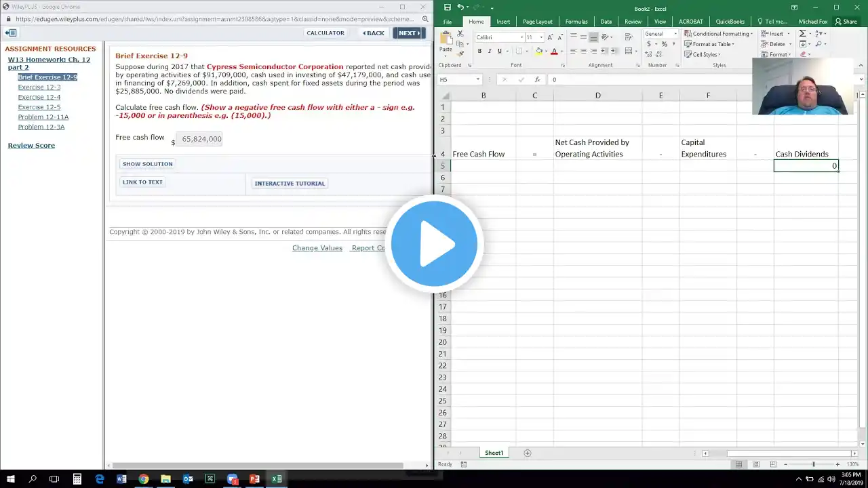
Task: Click the large video play button
Action: pos(434,243)
